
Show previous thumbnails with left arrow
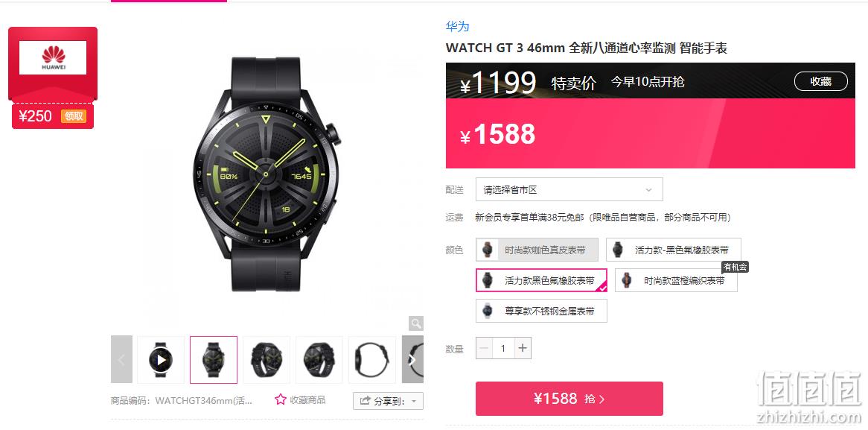[122, 359]
